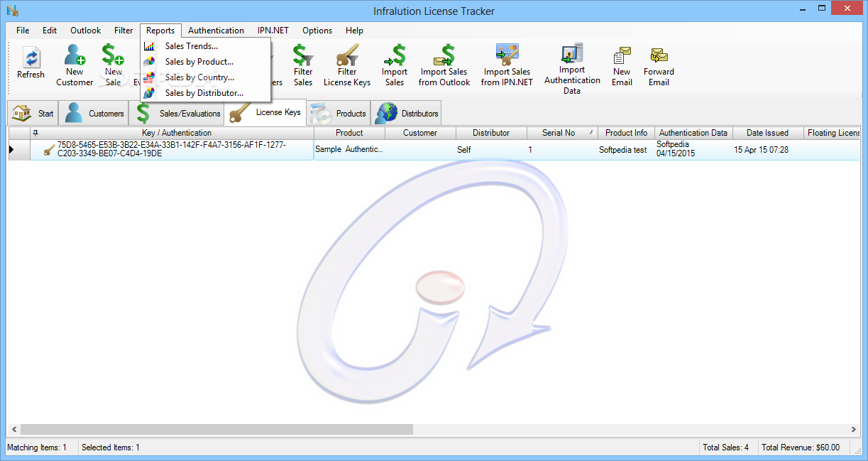Sort by the Date Issued column
The image size is (868, 461).
pyautogui.click(x=767, y=133)
